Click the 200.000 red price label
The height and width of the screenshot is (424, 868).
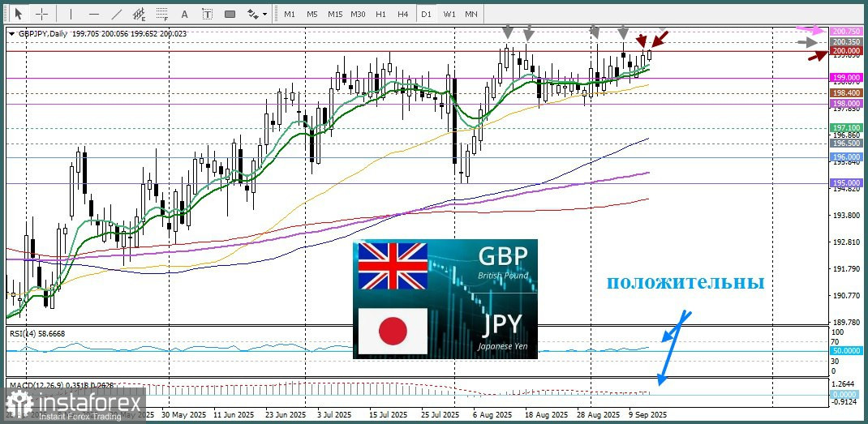pyautogui.click(x=846, y=51)
